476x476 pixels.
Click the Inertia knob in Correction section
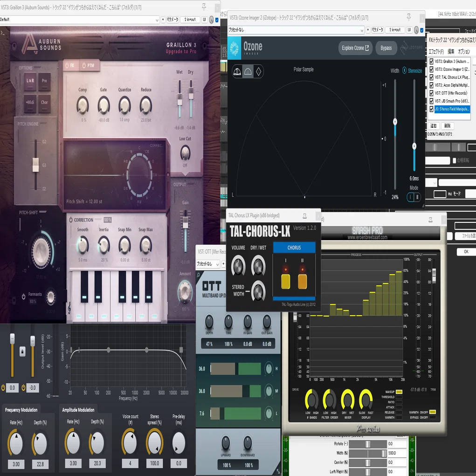point(104,245)
